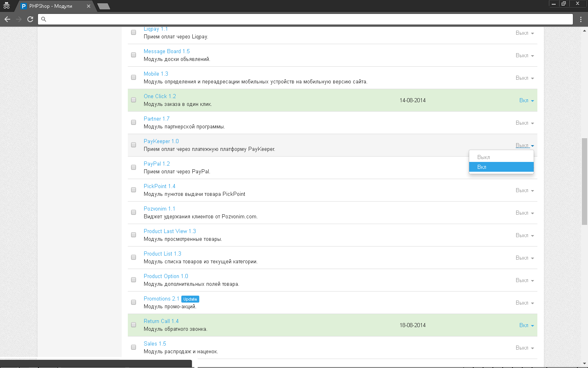Expand the Выкл dropdown for Mobile module

[524, 78]
